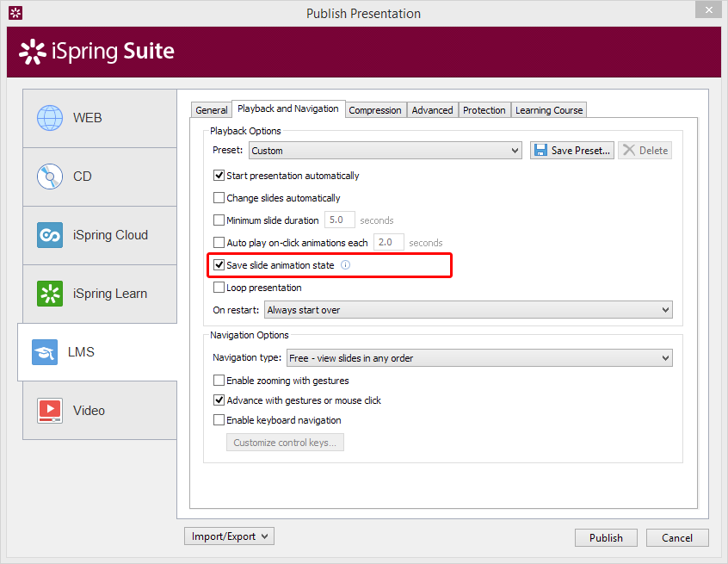Viewport: 728px width, 564px height.
Task: Toggle Advance with gestures or mouse click
Action: coord(219,400)
